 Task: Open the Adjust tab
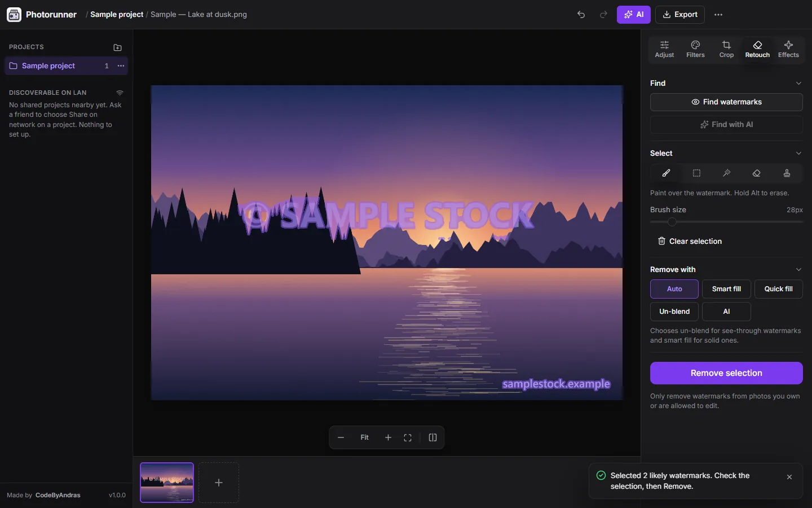point(664,49)
